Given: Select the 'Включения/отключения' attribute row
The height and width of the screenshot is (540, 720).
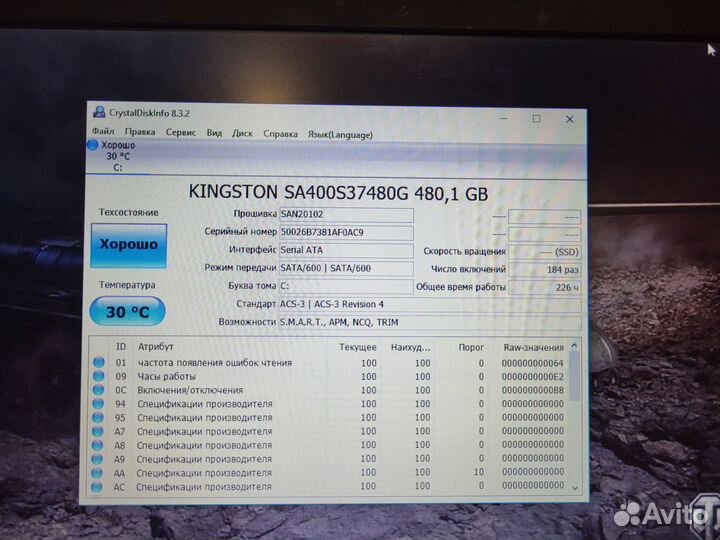Looking at the screenshot, I should click(x=329, y=390).
